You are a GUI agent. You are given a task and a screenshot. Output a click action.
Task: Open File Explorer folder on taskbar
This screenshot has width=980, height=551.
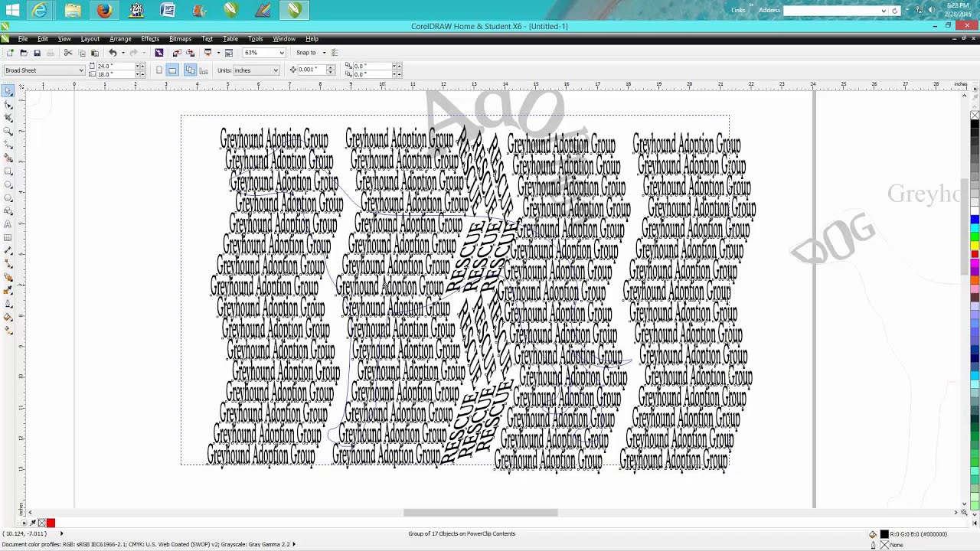pos(73,11)
